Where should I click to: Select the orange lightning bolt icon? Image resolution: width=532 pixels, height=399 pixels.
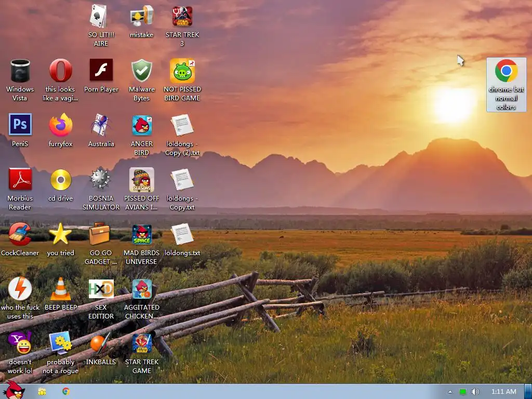pos(20,289)
